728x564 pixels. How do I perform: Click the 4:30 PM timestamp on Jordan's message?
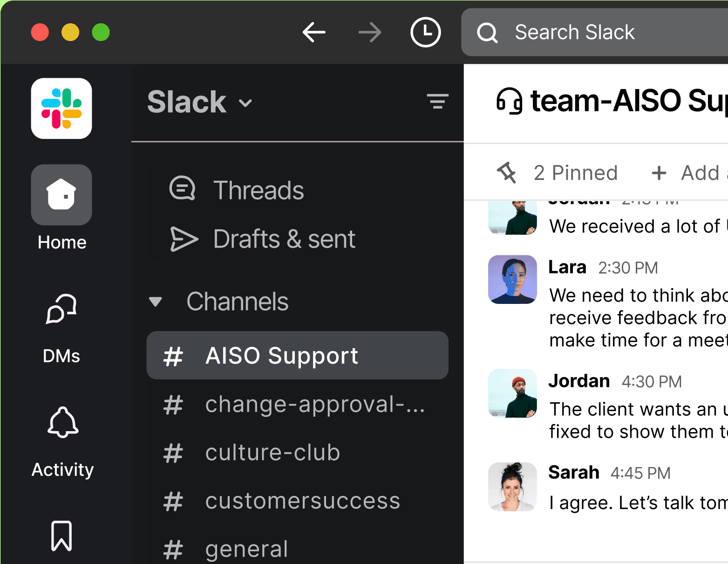(x=652, y=382)
